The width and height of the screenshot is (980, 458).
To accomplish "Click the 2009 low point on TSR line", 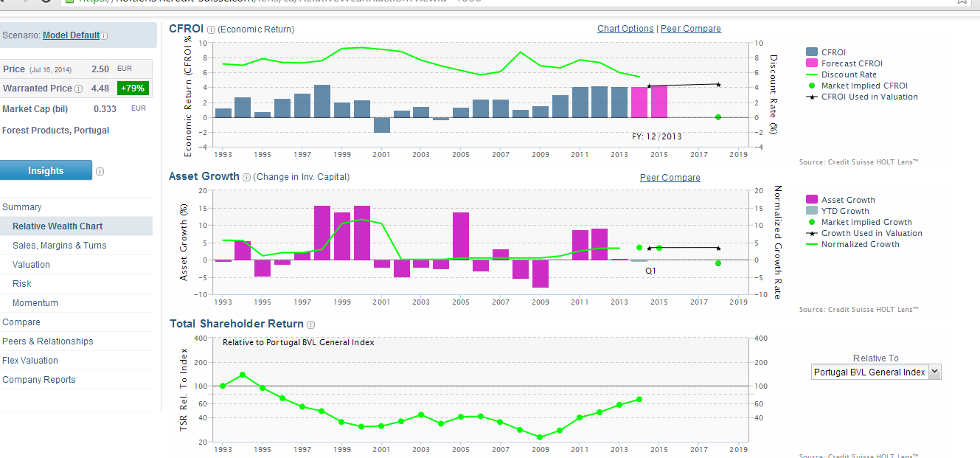I will tap(540, 437).
